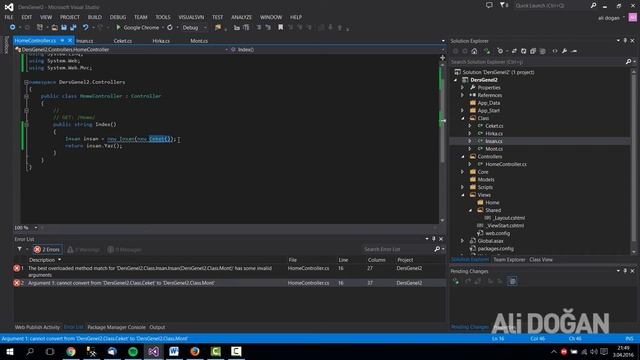Screen dimensions: 640x360
Task: Switch to the Mont.cs editor tab
Action: click(x=199, y=41)
